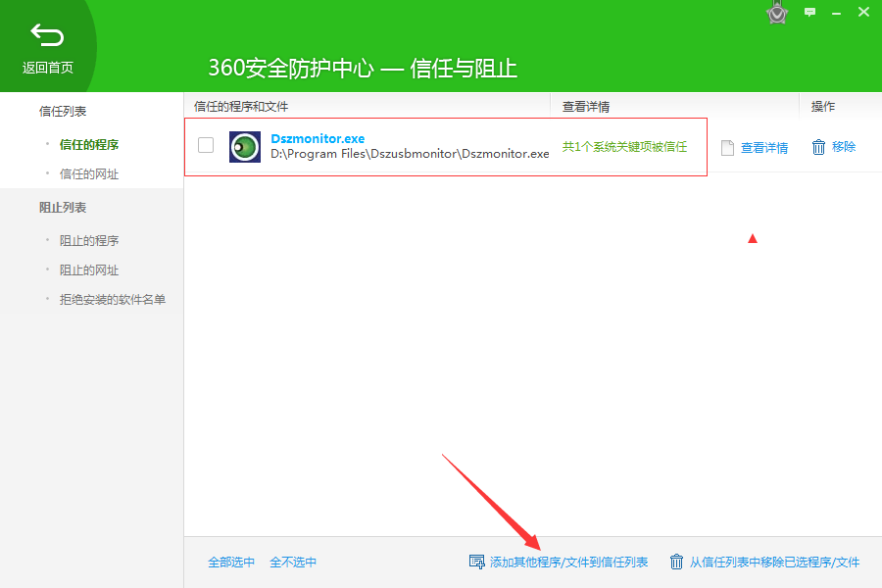The width and height of the screenshot is (882, 588).
Task: Click the 添加其他程序/文件到信任列表 link
Action: pos(568,563)
